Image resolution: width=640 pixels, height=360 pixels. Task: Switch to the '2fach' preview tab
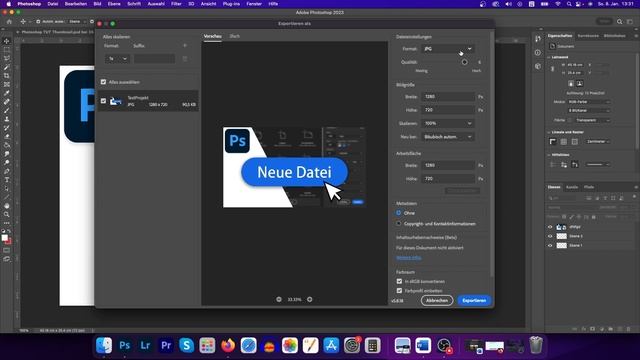235,36
